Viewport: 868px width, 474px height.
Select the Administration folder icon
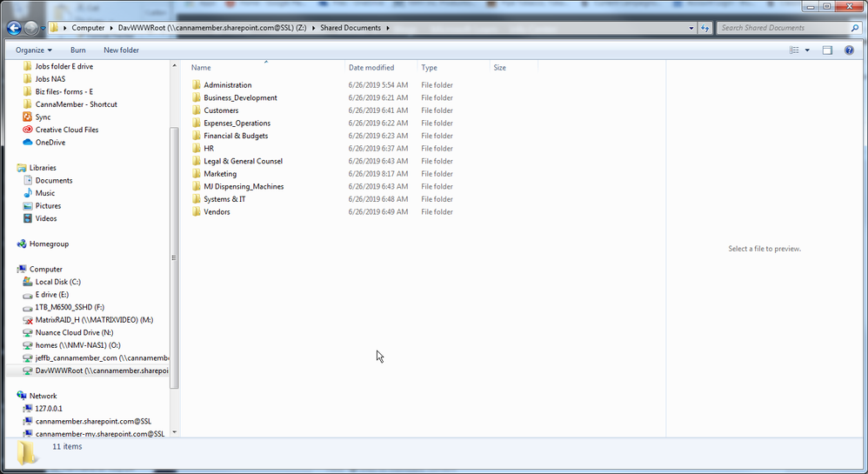click(x=197, y=84)
